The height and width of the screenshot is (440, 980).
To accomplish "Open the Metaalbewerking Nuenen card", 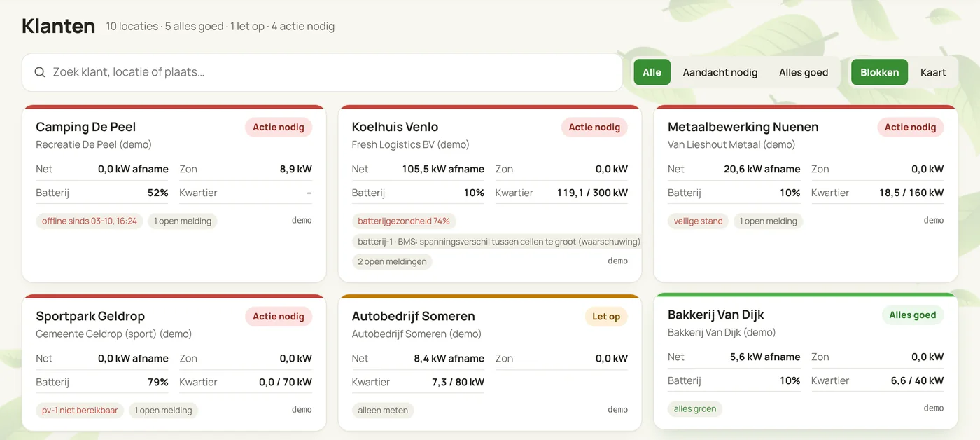I will pyautogui.click(x=806, y=193).
